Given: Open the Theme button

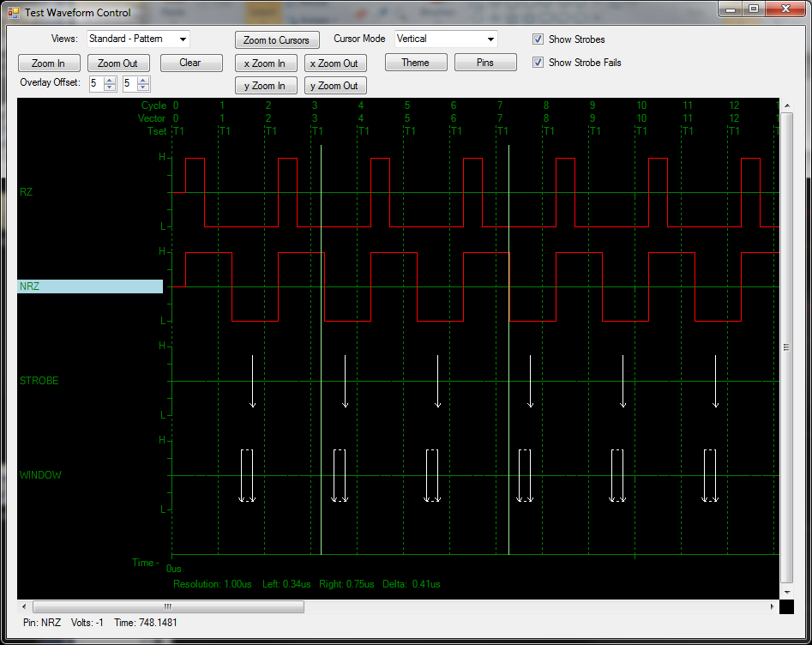Looking at the screenshot, I should pos(416,63).
